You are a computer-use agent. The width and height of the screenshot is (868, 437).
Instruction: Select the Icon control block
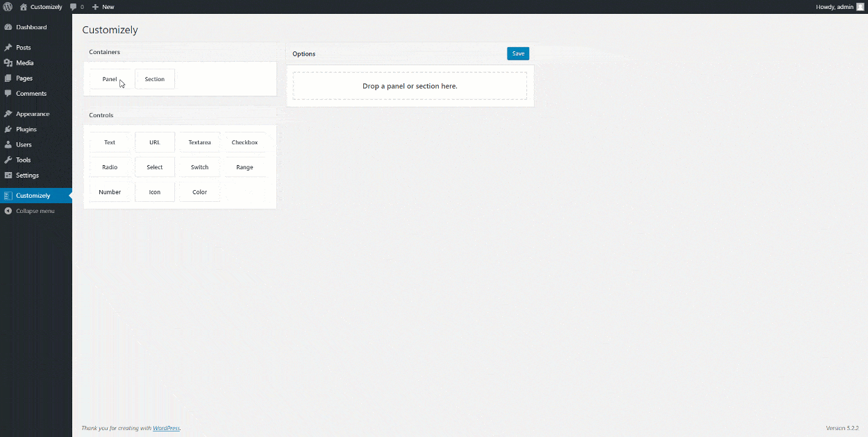click(x=155, y=192)
